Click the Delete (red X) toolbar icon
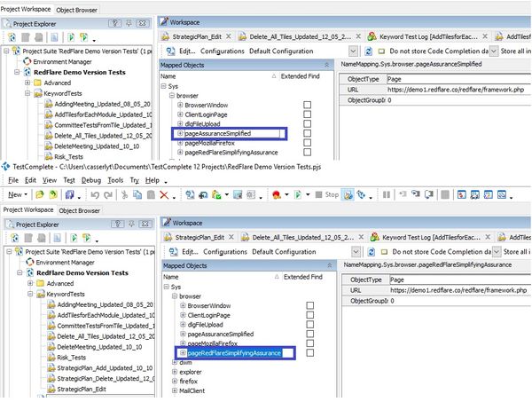 [x=164, y=194]
